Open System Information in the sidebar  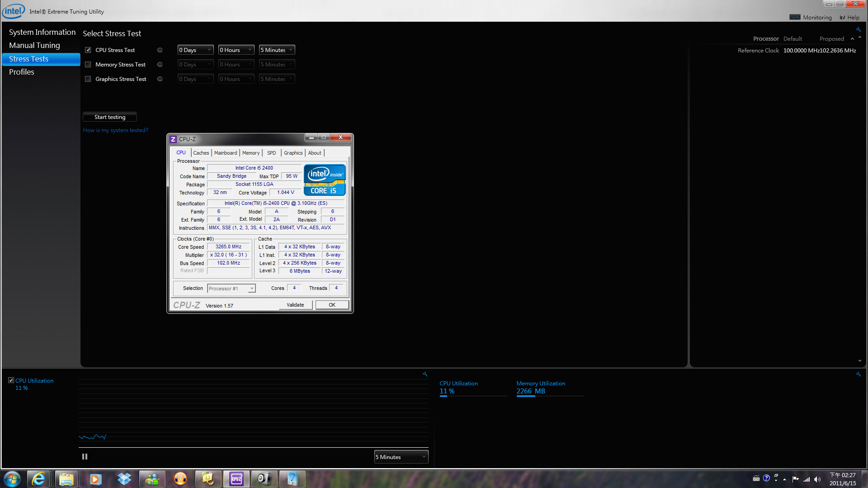42,32
